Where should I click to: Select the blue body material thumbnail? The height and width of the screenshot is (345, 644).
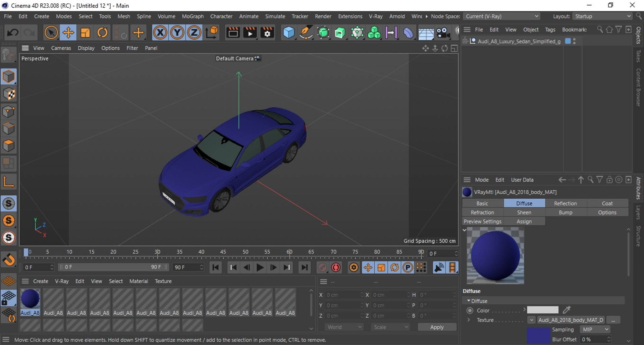coord(30,299)
